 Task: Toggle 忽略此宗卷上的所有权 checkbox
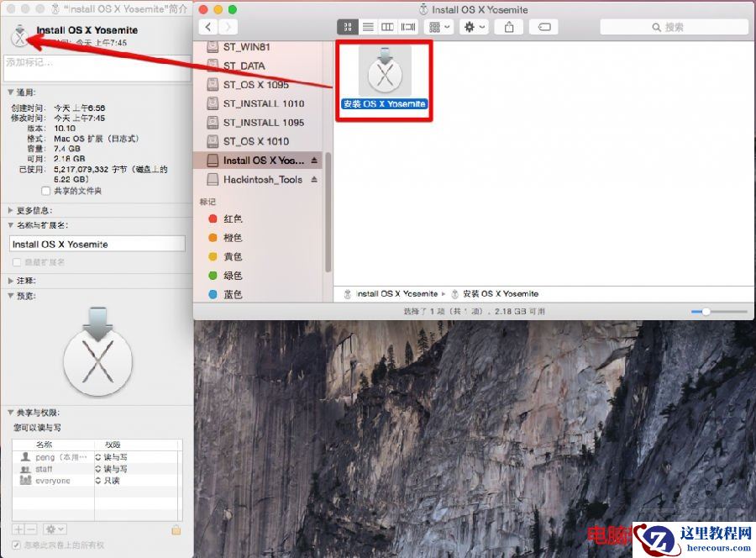(17, 545)
